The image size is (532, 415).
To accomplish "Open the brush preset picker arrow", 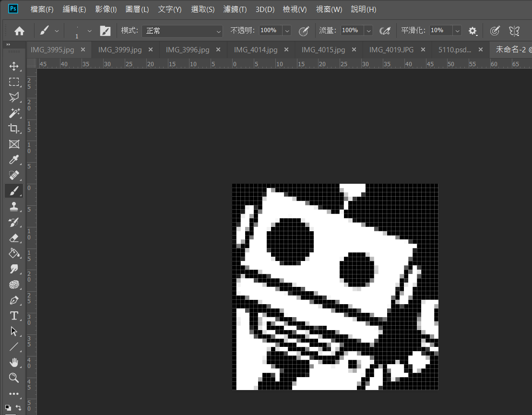I will [89, 31].
